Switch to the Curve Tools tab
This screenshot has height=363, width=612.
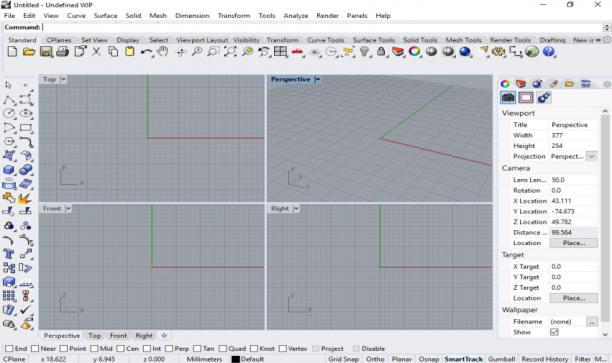coord(326,40)
